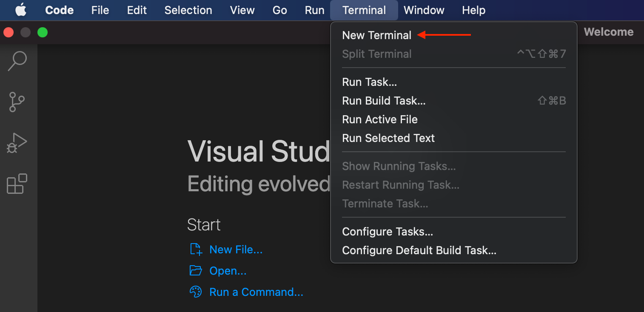644x312 pixels.
Task: Open the Search view in activity bar
Action: tap(17, 61)
